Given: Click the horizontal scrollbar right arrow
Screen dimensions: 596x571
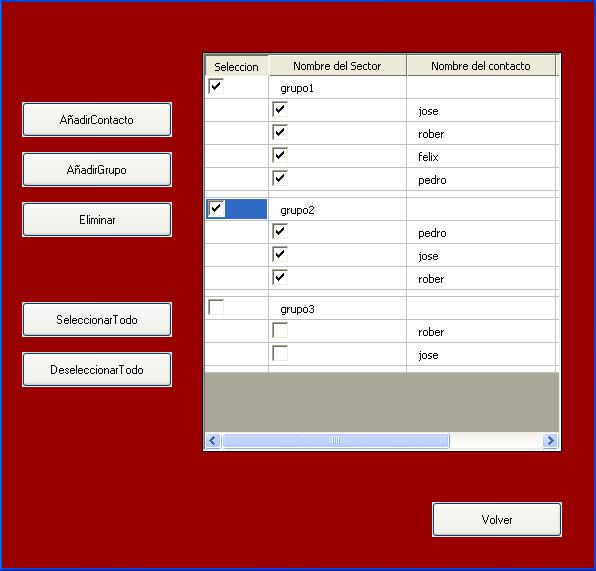Looking at the screenshot, I should [x=550, y=441].
